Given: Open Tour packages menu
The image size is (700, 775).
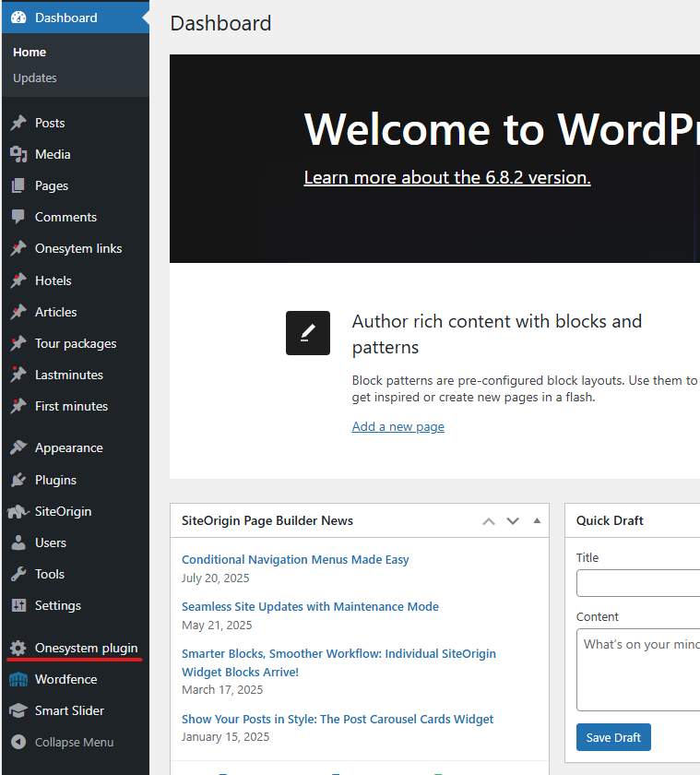Looking at the screenshot, I should (x=76, y=343).
